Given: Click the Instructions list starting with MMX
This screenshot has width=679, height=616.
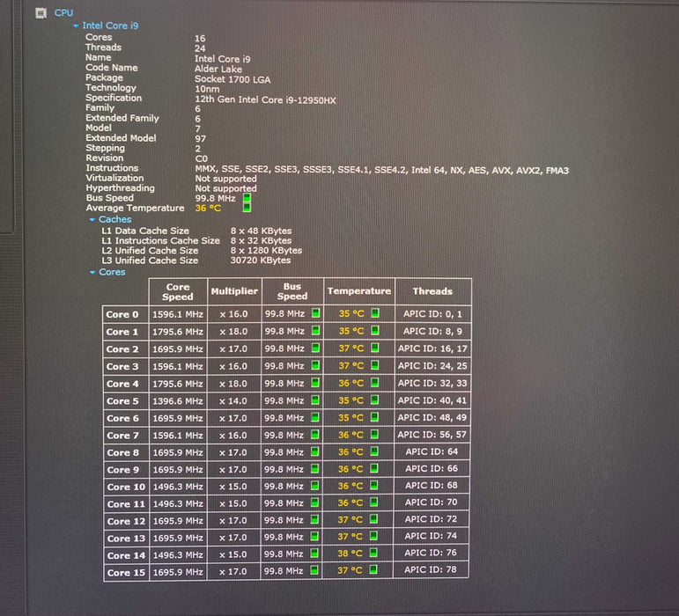Looking at the screenshot, I should point(381,170).
